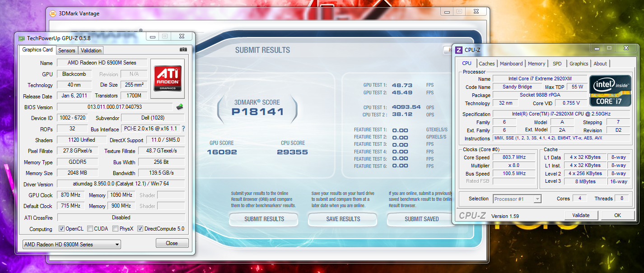Click the BIOS Version field 013.011.000.017.040793
This screenshot has width=644, height=273.
point(115,107)
